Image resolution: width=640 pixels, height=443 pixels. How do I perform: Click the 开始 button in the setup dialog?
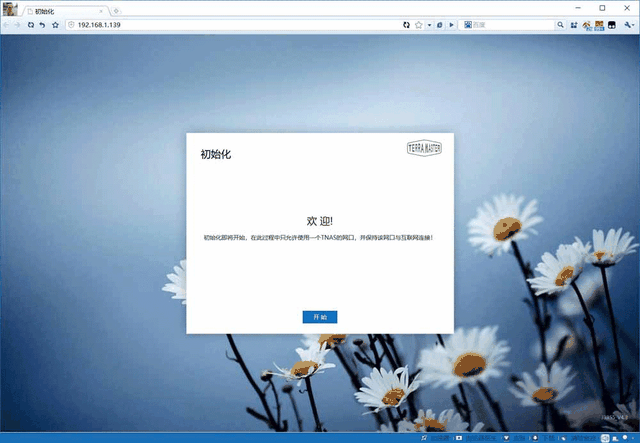pos(320,317)
